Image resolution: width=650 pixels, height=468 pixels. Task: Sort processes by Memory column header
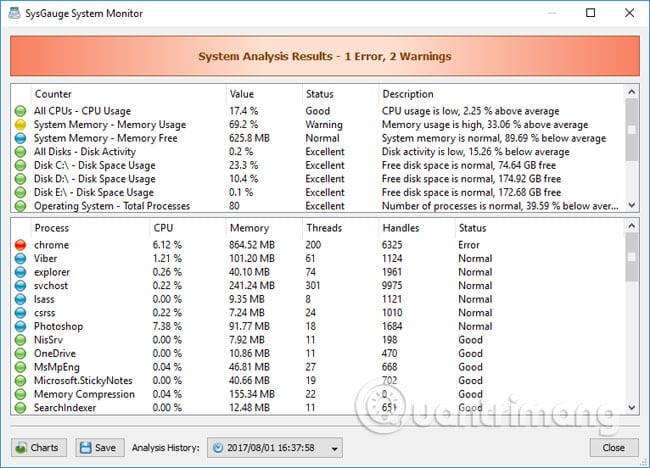point(264,228)
